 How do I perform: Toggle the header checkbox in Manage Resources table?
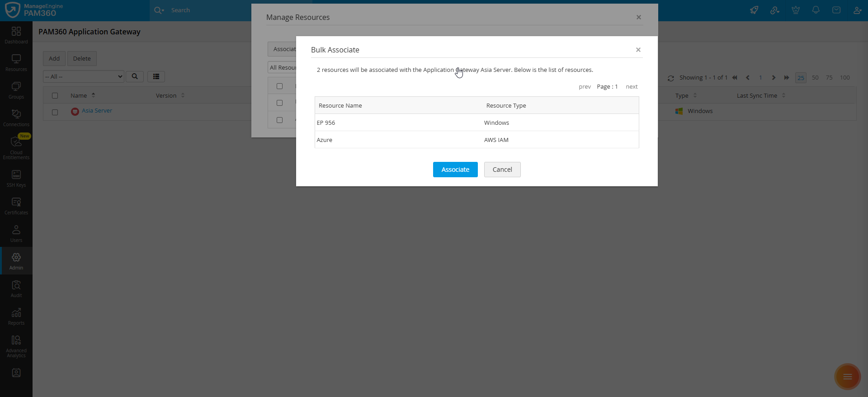(x=279, y=86)
